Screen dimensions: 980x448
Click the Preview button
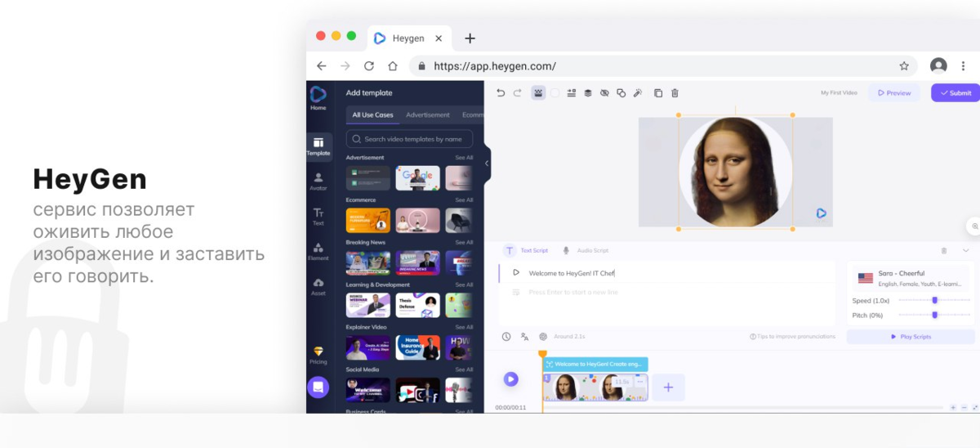tap(894, 92)
